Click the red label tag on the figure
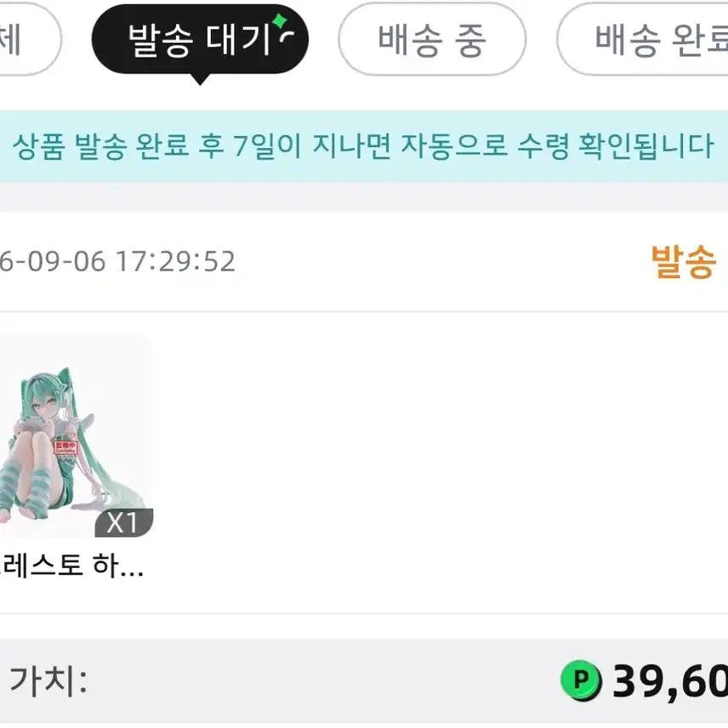Screen dimensions: 728x728 pyautogui.click(x=66, y=447)
